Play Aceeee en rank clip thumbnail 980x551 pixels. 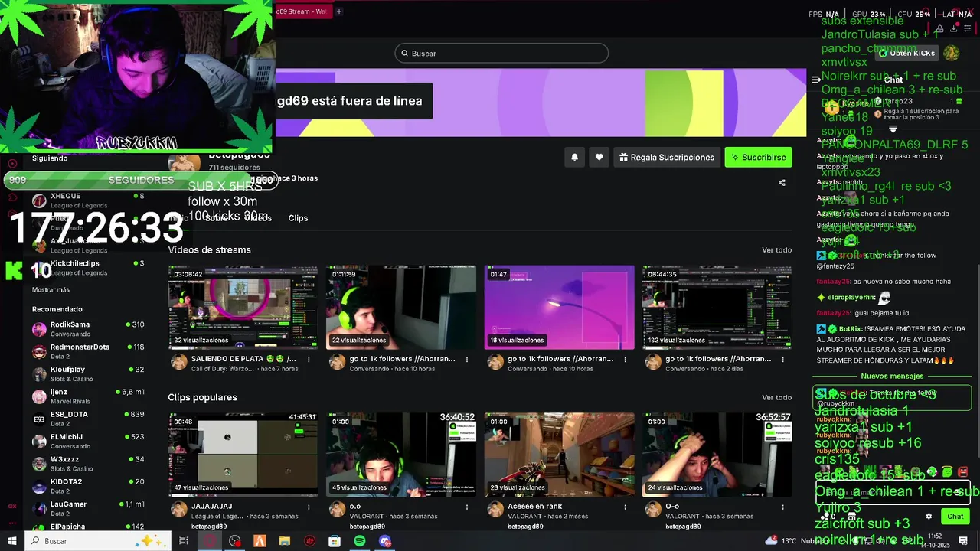[559, 455]
